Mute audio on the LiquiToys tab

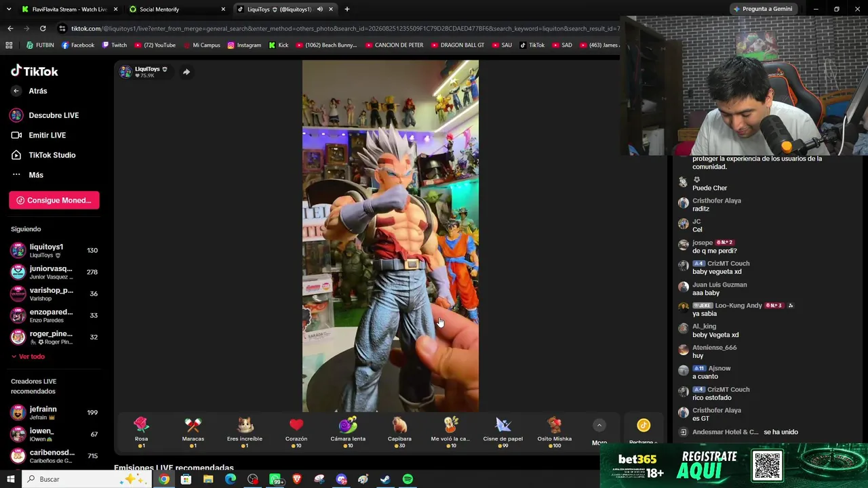coord(319,9)
